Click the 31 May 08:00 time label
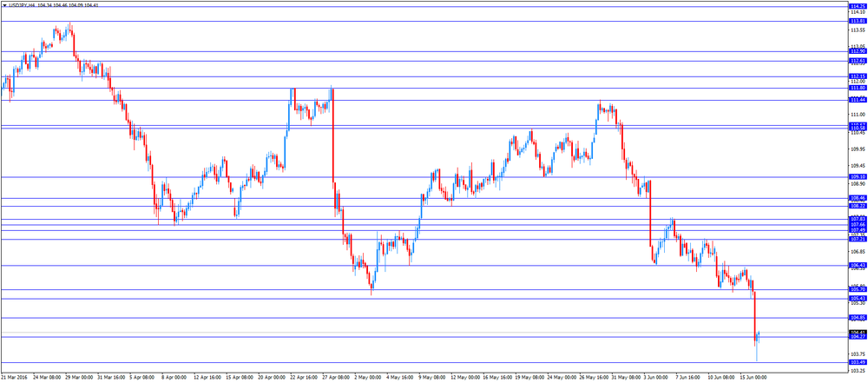This screenshot has height=383, width=868. coord(625,378)
